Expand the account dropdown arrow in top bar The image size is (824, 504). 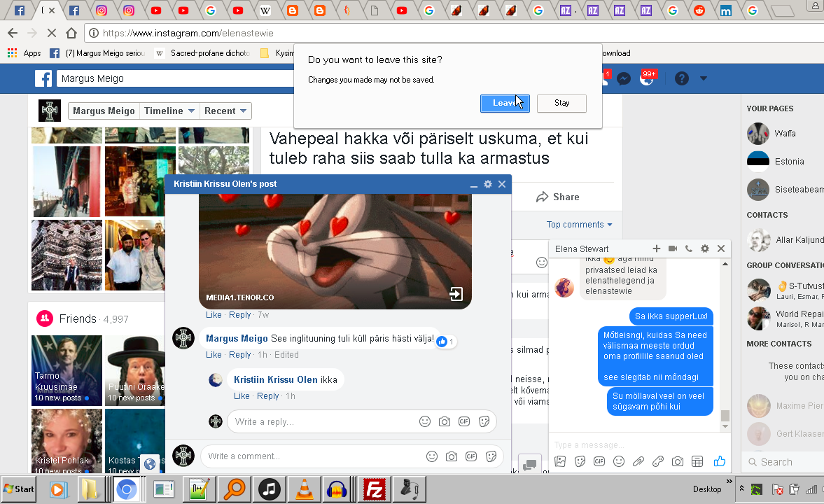(704, 79)
